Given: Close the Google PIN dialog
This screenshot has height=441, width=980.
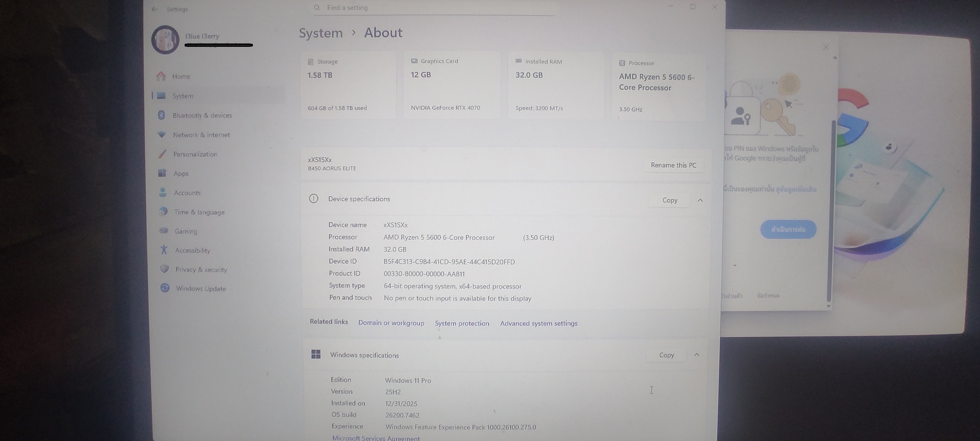Looking at the screenshot, I should coord(826,47).
